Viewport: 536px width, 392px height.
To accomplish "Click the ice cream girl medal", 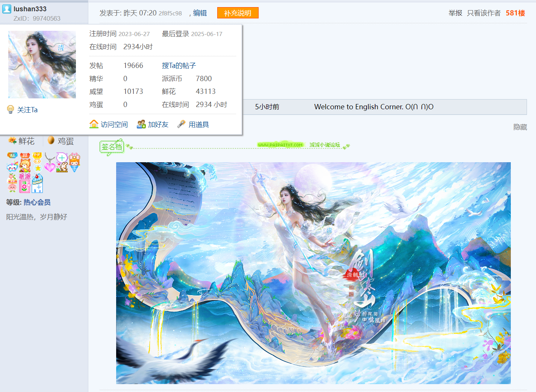I will [x=74, y=162].
